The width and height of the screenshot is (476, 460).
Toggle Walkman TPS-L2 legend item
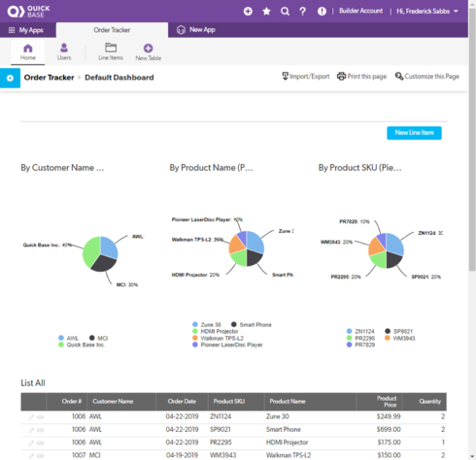(218, 338)
